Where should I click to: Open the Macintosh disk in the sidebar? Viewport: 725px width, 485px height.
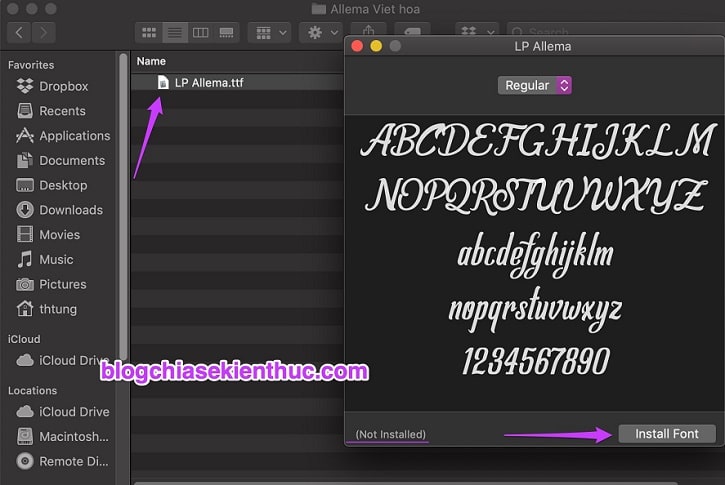pyautogui.click(x=62, y=436)
